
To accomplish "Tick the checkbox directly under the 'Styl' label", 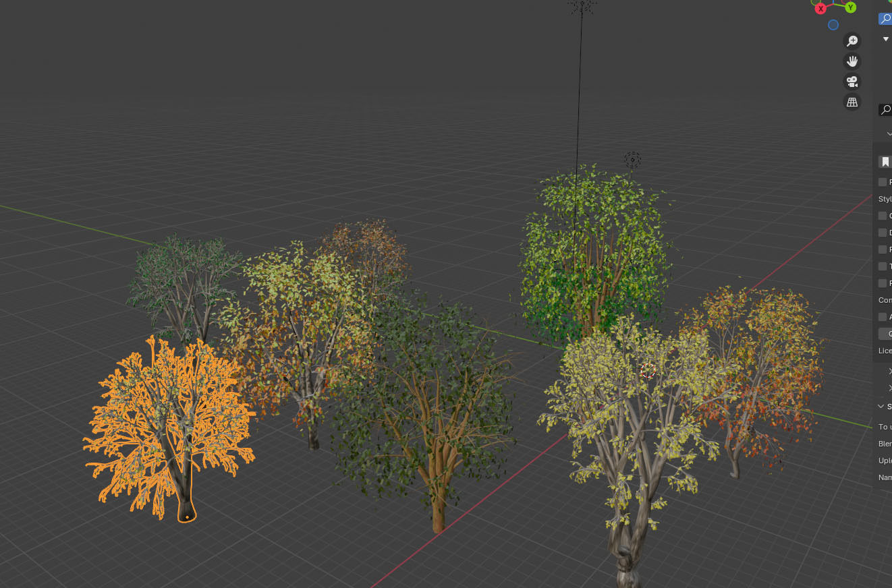I will click(883, 216).
